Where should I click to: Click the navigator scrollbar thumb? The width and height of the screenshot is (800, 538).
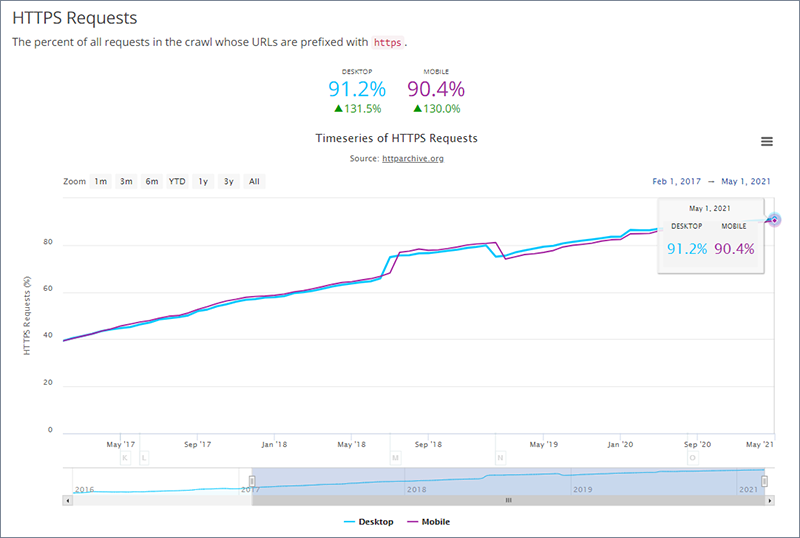pos(508,500)
